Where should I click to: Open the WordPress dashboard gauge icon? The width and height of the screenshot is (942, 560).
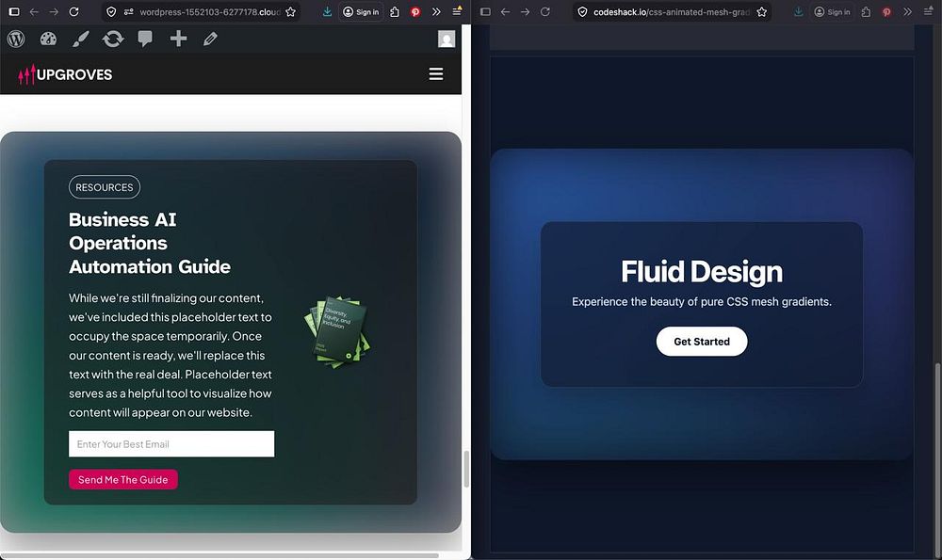48,39
